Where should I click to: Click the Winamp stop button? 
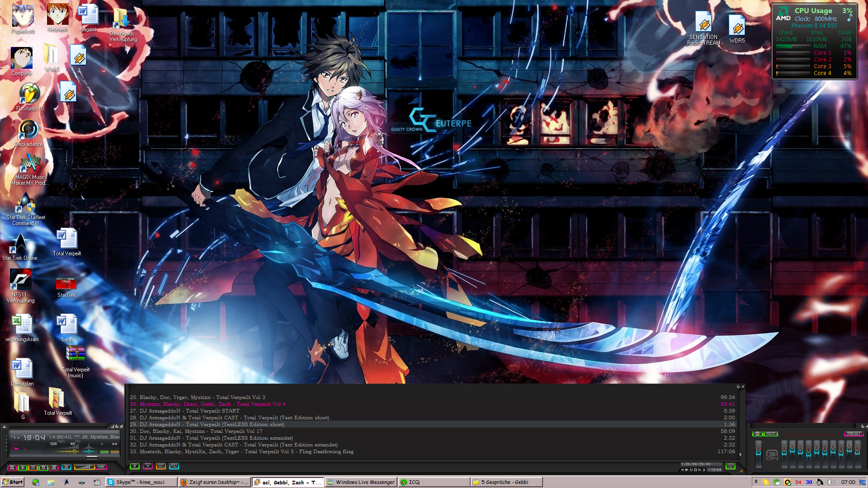43,467
